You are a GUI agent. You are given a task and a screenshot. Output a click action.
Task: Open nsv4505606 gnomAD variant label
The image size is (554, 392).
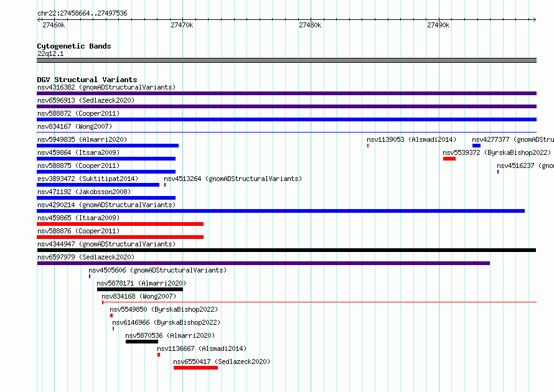pos(157,270)
